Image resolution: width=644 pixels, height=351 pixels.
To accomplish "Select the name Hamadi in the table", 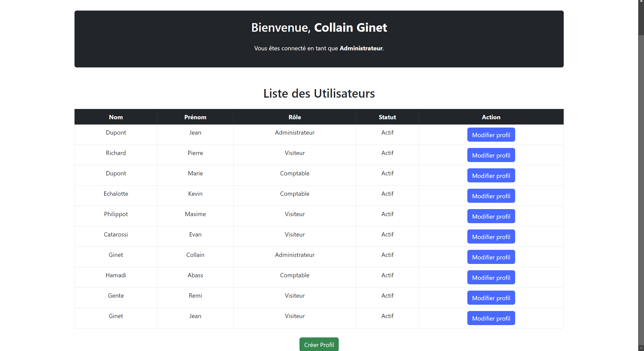I will [x=116, y=275].
